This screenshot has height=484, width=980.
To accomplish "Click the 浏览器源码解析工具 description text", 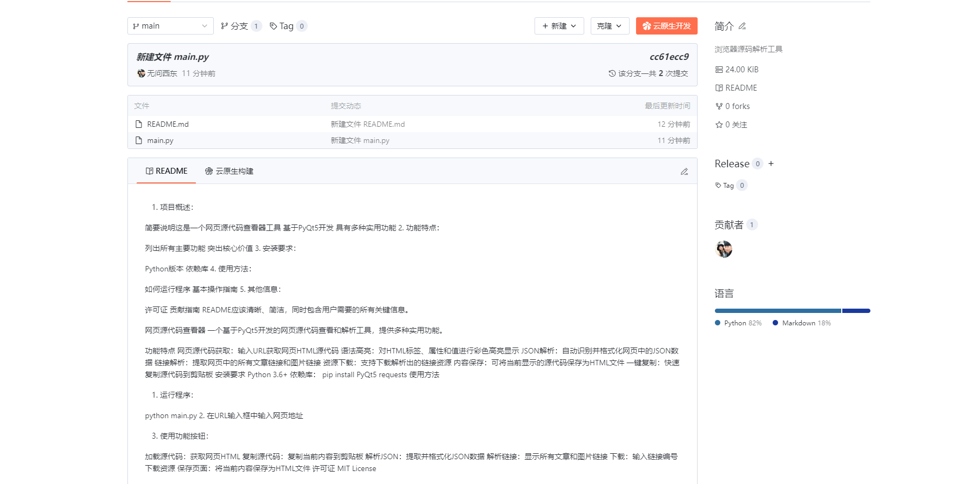I will [748, 49].
